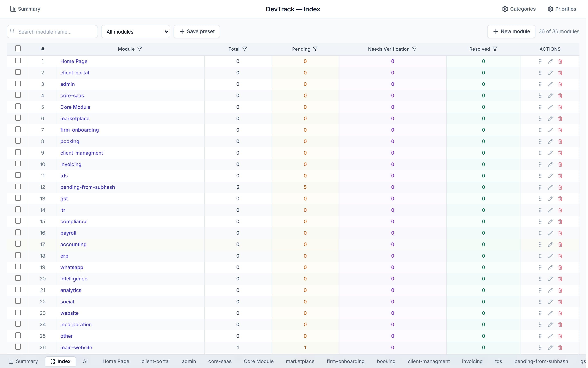This screenshot has width=588, height=368.
Task: Check the Home Page row checkbox
Action: (x=18, y=61)
